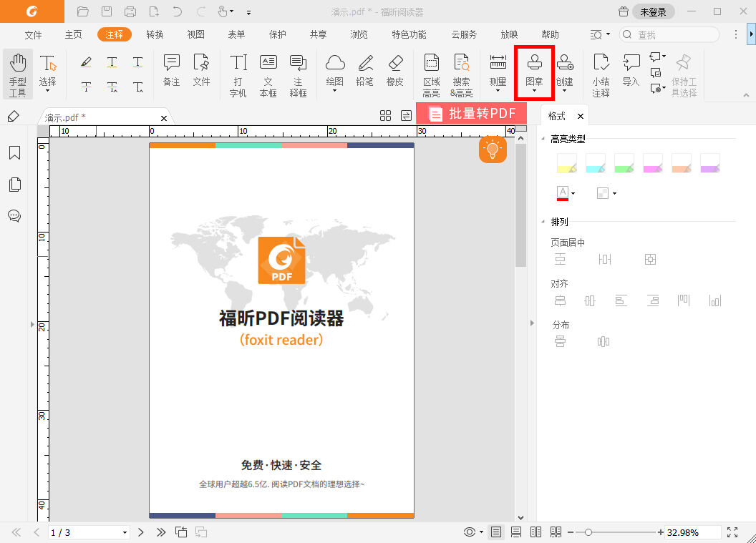
Task: Click the 批量转PDF button
Action: tap(472, 113)
